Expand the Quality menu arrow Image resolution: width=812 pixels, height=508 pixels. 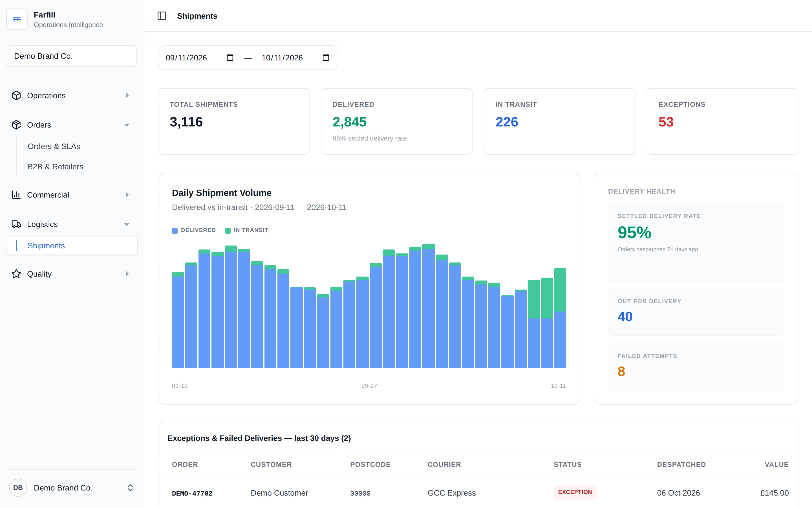point(127,274)
